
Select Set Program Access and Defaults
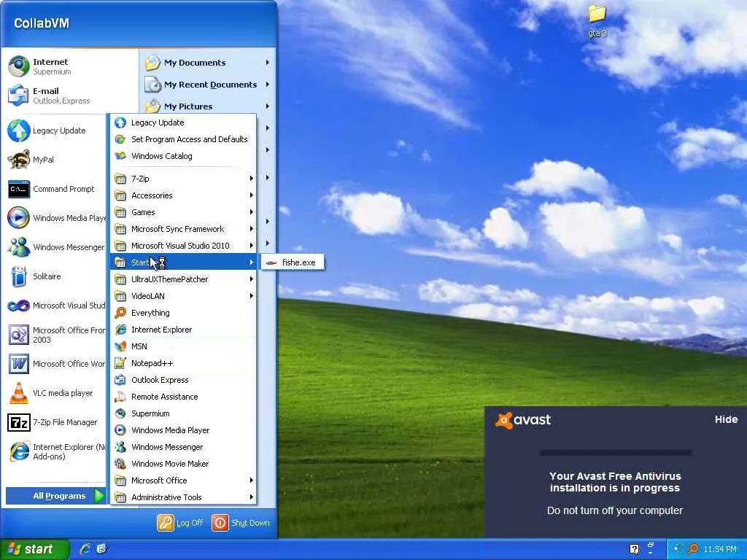[183, 139]
